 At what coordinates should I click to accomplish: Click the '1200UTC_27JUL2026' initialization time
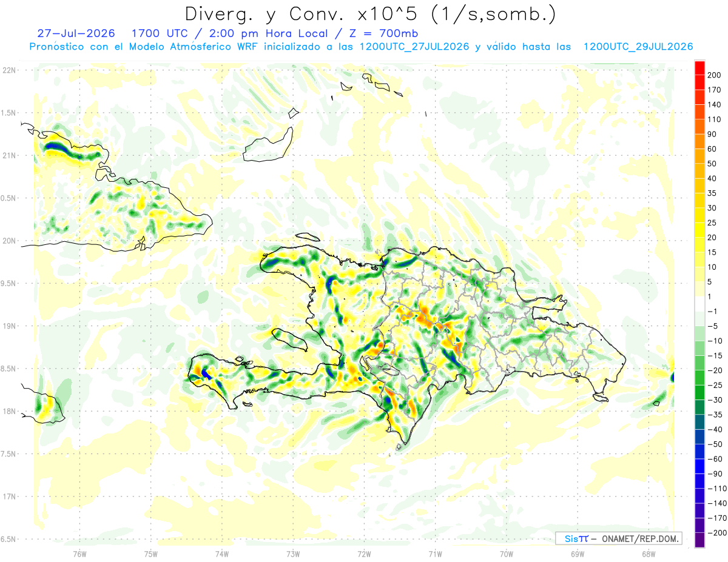tap(414, 47)
